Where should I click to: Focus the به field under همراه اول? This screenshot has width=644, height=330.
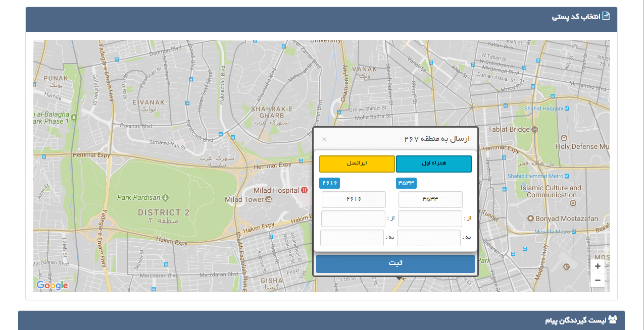click(429, 238)
